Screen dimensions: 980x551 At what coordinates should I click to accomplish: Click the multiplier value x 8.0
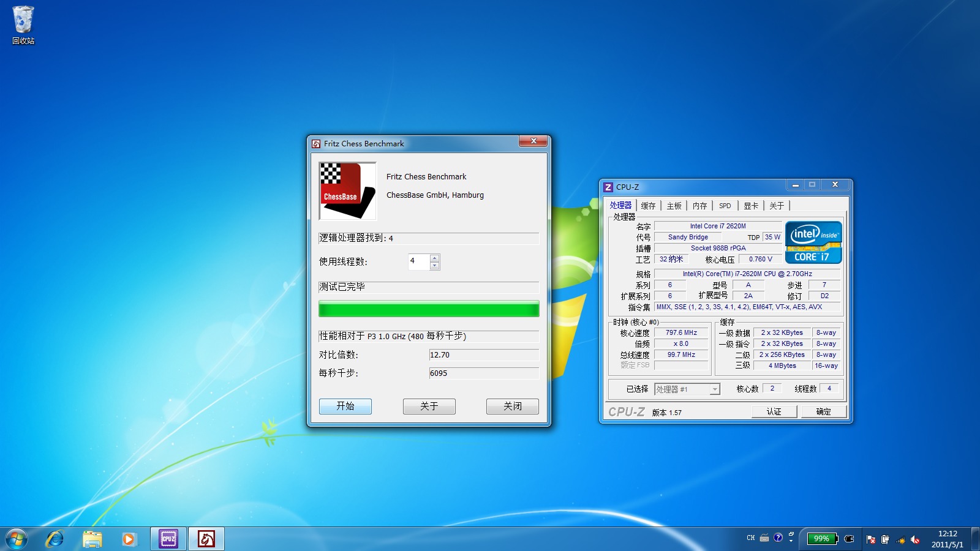(x=681, y=344)
